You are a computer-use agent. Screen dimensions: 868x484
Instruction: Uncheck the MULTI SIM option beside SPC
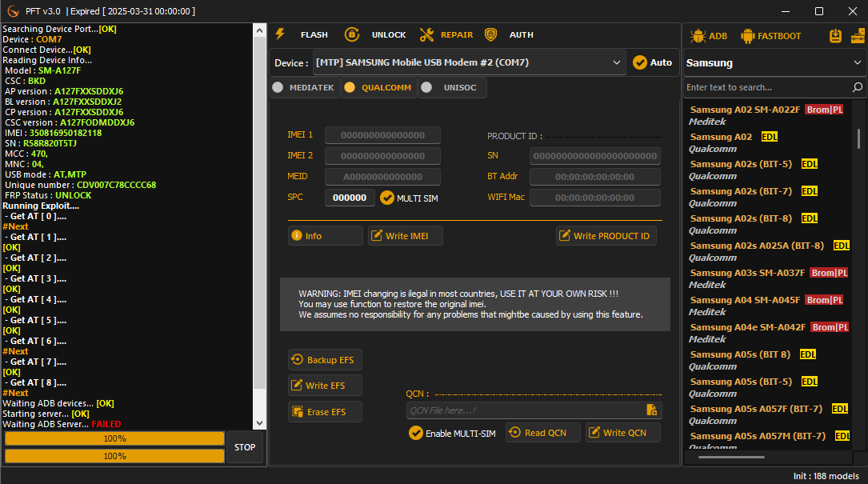coord(387,198)
